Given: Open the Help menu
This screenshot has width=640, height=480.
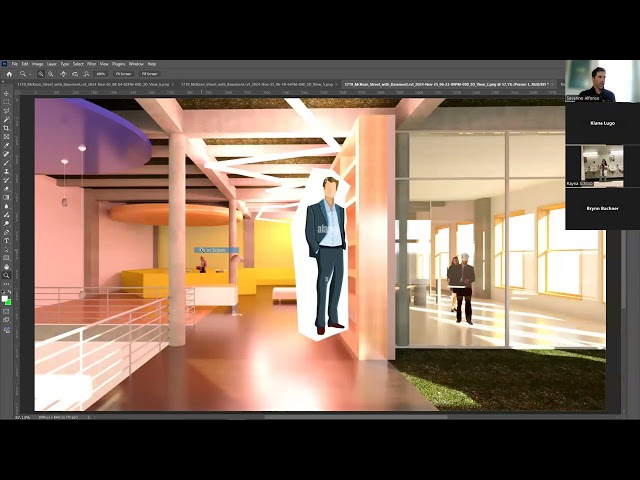Looking at the screenshot, I should point(152,64).
